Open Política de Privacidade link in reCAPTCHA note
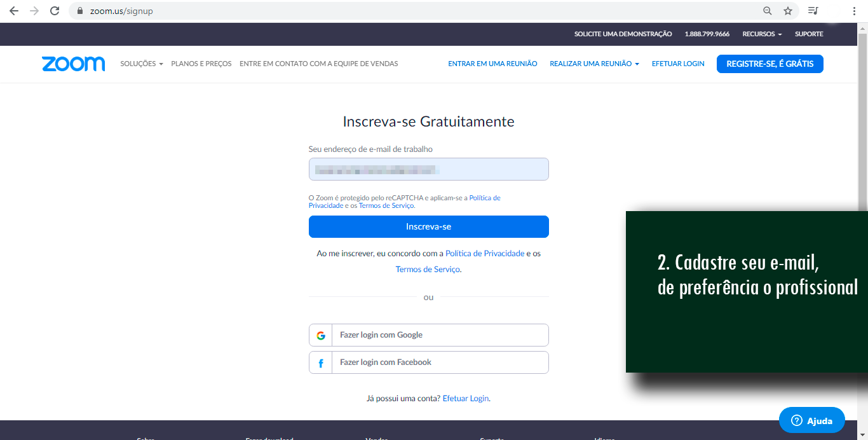Viewport: 868px width, 440px height. (x=405, y=202)
